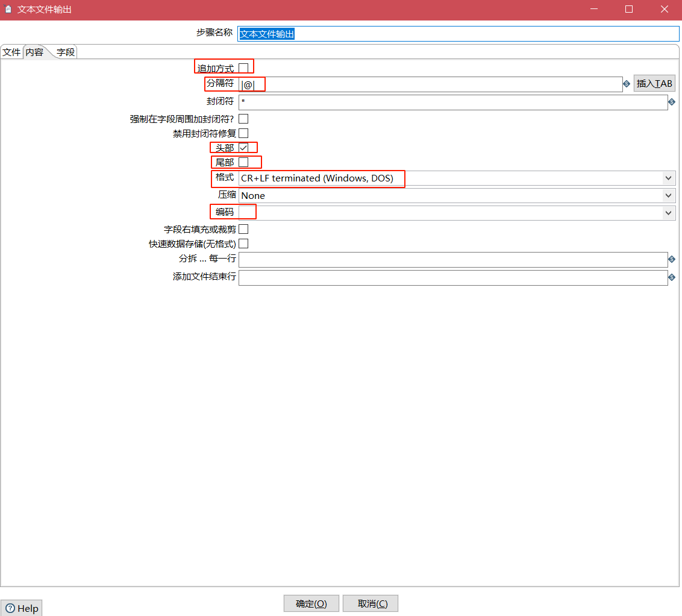Click the variable icon beside the 分隔符 field

[627, 84]
